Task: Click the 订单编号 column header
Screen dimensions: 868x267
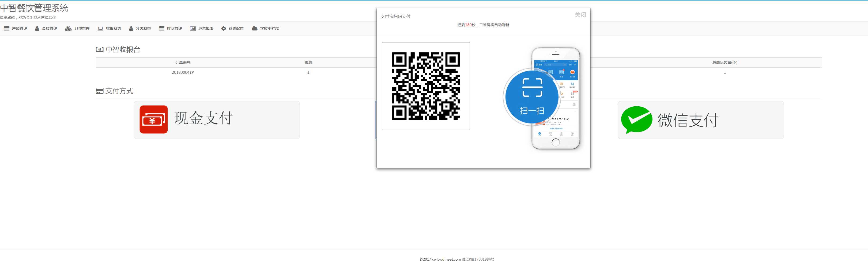Action: click(x=183, y=63)
